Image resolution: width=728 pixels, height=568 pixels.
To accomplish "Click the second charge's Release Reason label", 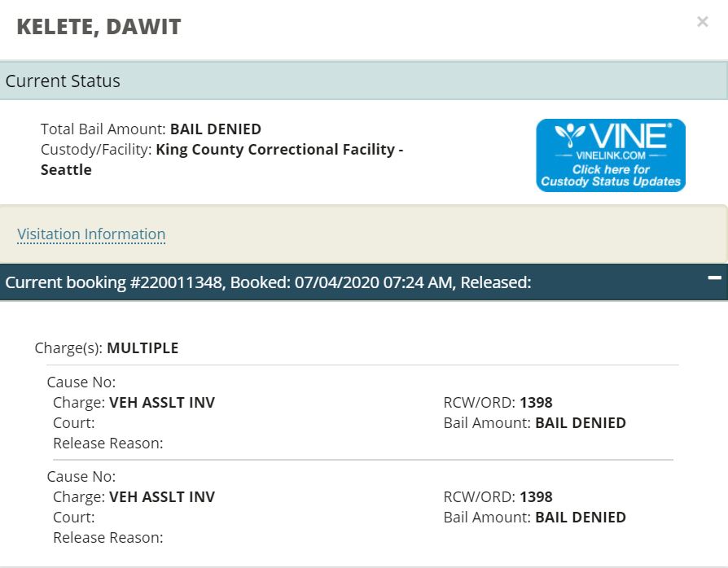I will tap(108, 538).
